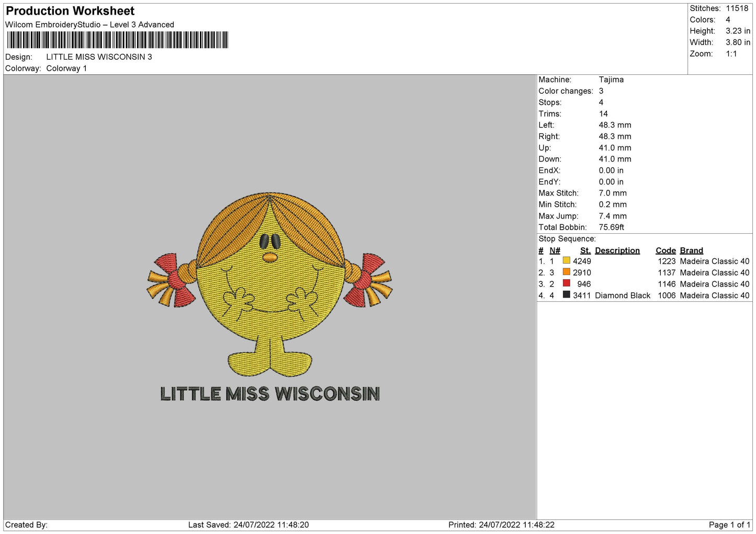Click the 'St.' column header

[x=585, y=251]
